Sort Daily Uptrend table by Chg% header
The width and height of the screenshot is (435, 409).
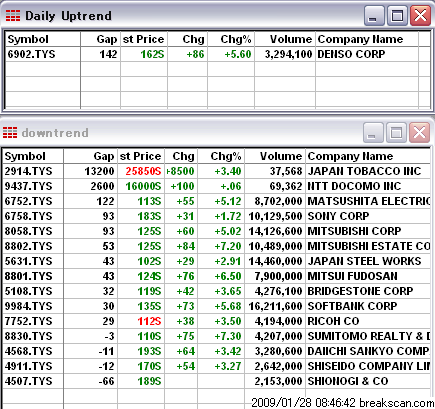tap(231, 39)
